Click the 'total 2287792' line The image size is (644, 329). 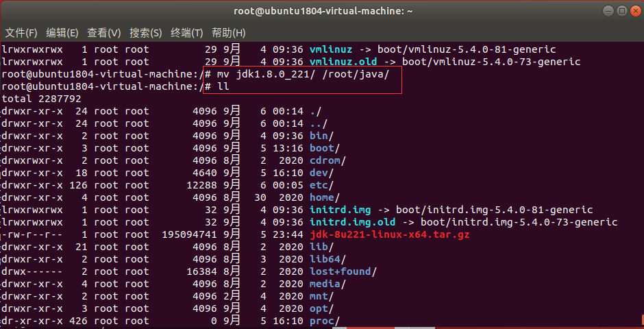[42, 99]
